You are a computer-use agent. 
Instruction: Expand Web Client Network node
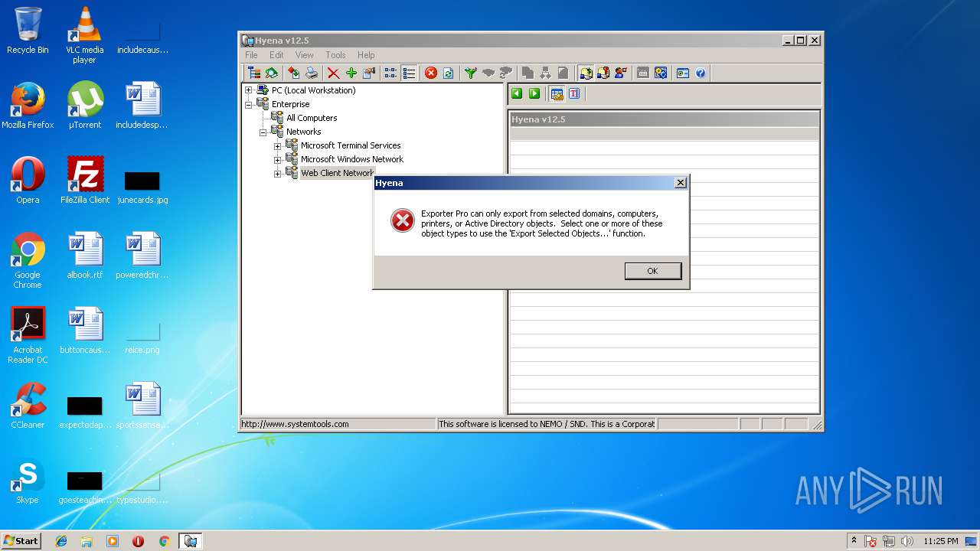point(277,174)
